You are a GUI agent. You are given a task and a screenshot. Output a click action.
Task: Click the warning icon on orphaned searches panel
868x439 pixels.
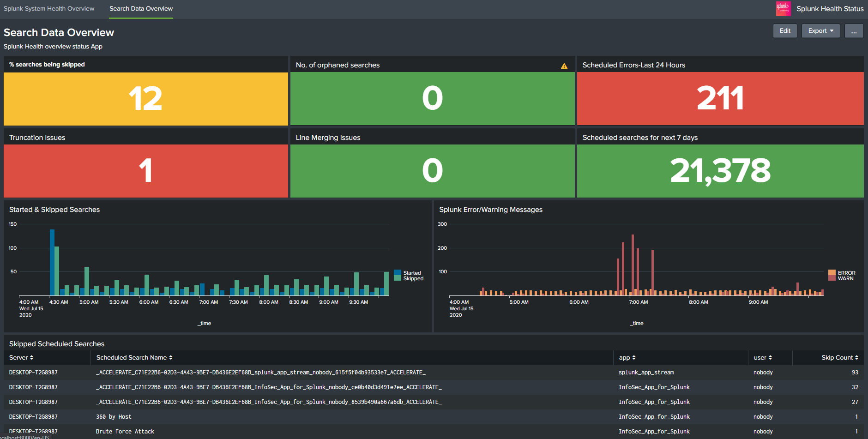(564, 66)
